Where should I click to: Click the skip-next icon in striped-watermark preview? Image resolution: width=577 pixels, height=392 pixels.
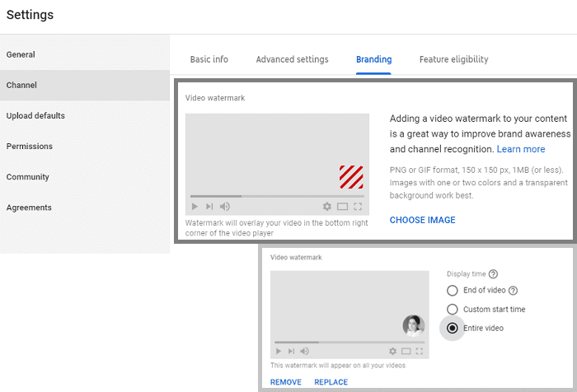coord(209,207)
